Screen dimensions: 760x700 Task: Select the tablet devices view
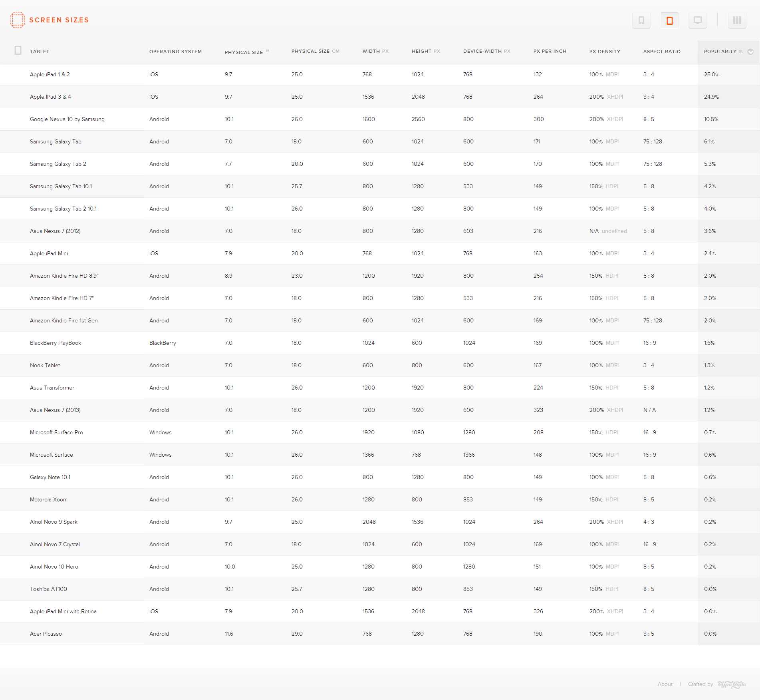tap(670, 20)
